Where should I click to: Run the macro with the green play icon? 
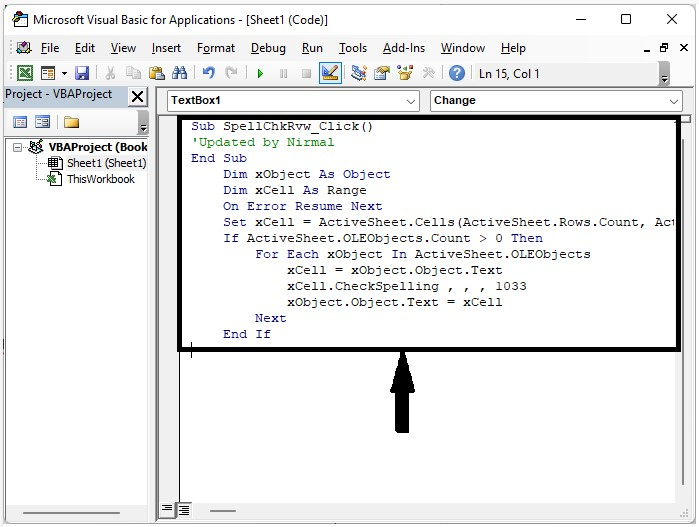260,73
